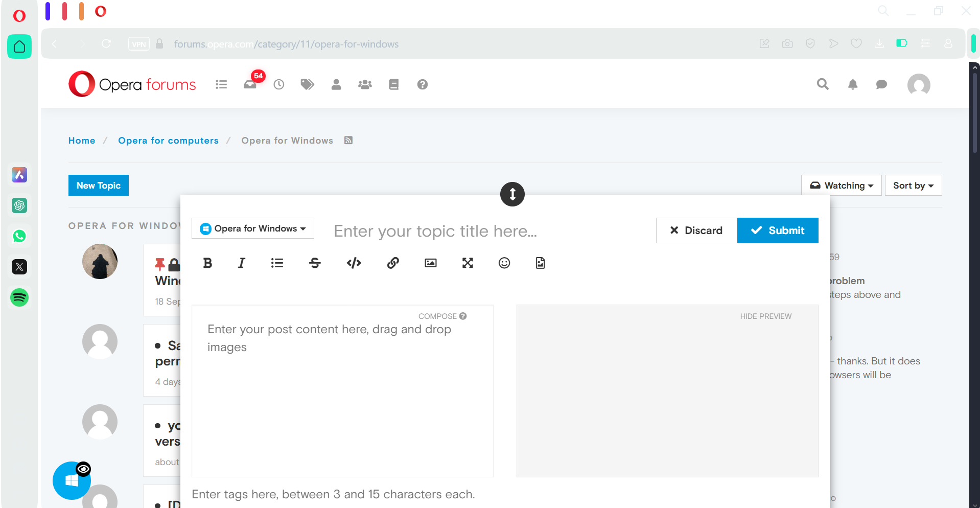This screenshot has width=980, height=508.
Task: Toggle zen fullscreen composer mode
Action: coord(468,263)
